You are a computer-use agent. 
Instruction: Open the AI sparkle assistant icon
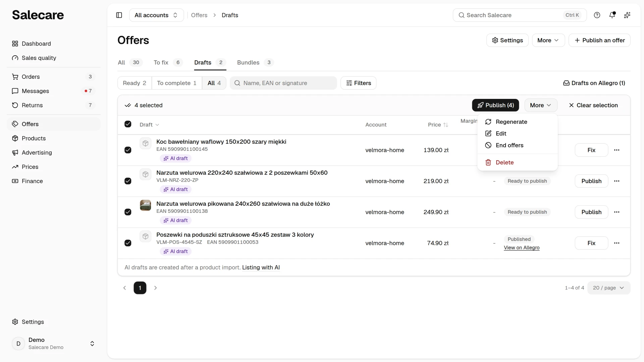627,15
